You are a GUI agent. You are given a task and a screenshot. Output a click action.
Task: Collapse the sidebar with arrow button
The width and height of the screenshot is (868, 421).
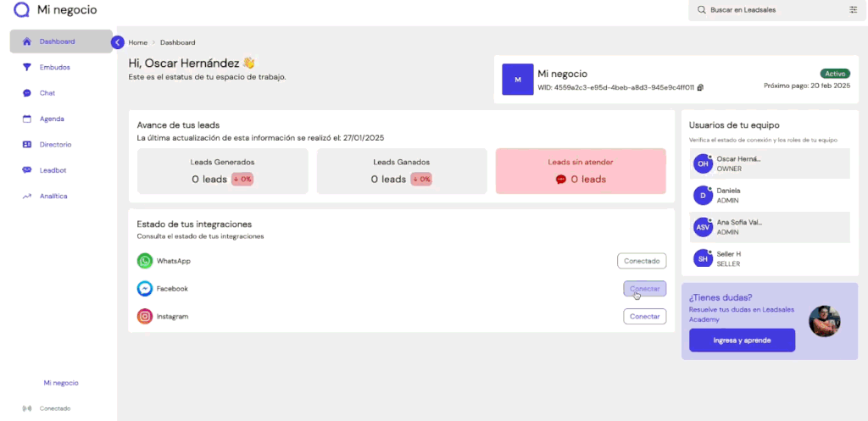118,42
